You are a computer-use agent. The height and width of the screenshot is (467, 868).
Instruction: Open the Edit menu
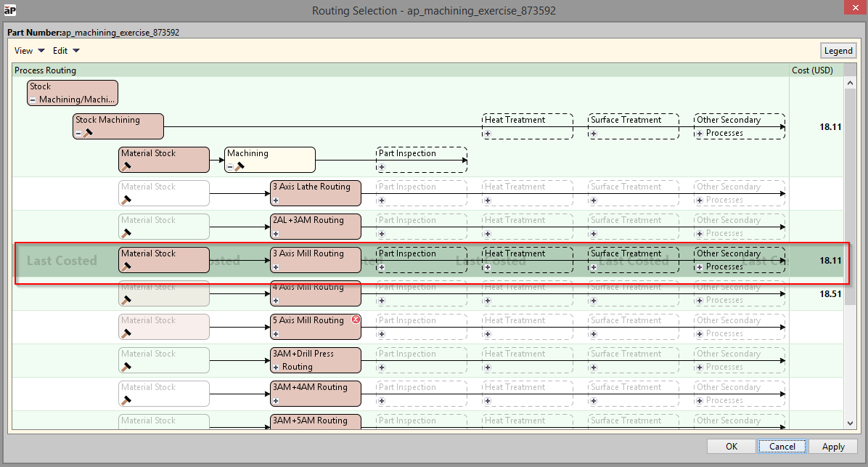[66, 51]
